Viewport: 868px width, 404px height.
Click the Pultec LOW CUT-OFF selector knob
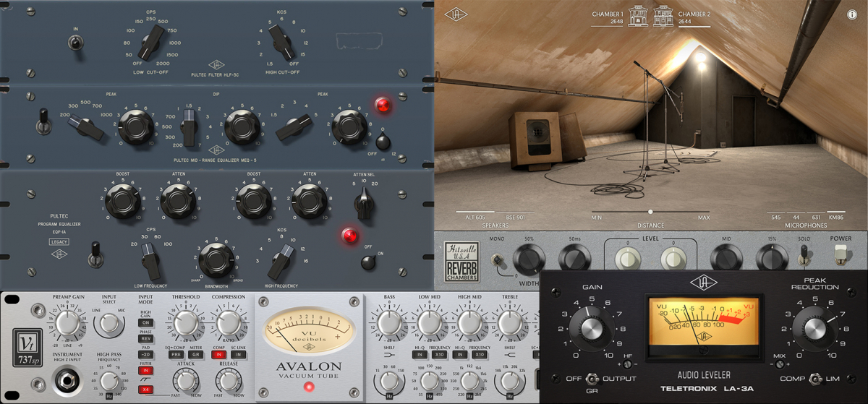point(150,42)
